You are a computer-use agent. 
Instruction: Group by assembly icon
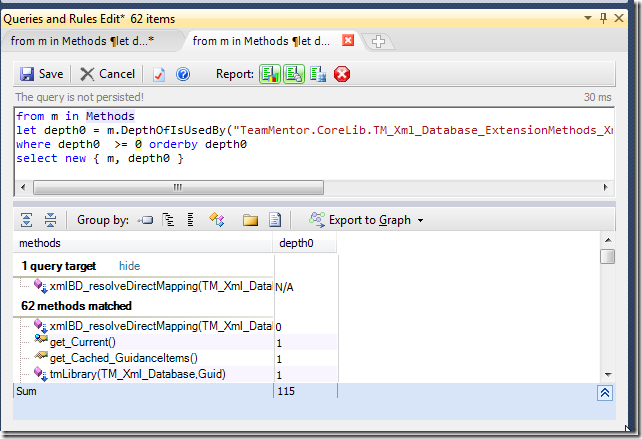point(146,220)
